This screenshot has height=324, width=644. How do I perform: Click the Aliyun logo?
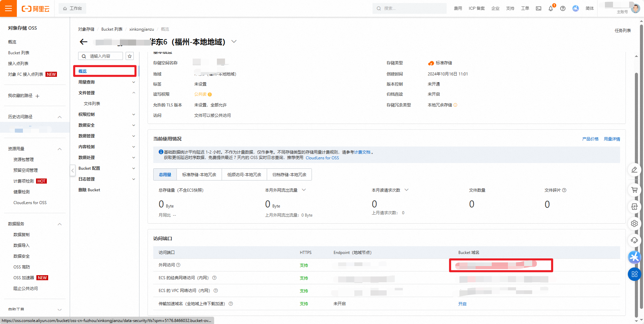36,9
